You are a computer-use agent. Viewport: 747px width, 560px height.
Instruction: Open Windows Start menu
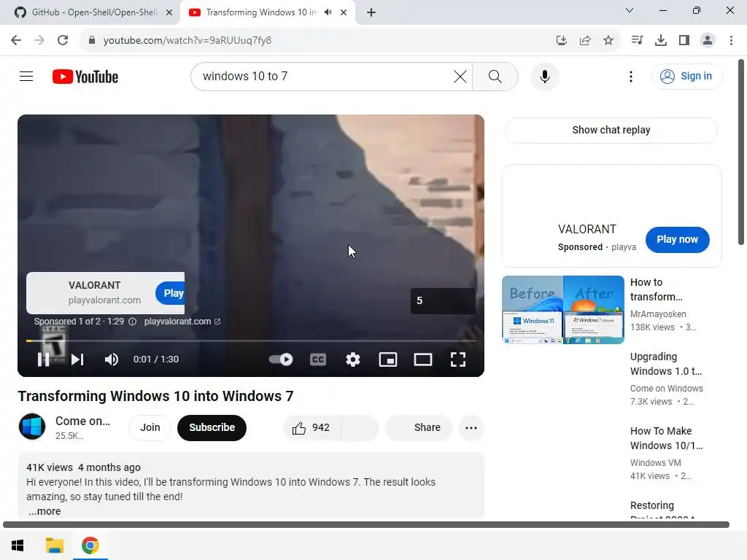click(18, 545)
